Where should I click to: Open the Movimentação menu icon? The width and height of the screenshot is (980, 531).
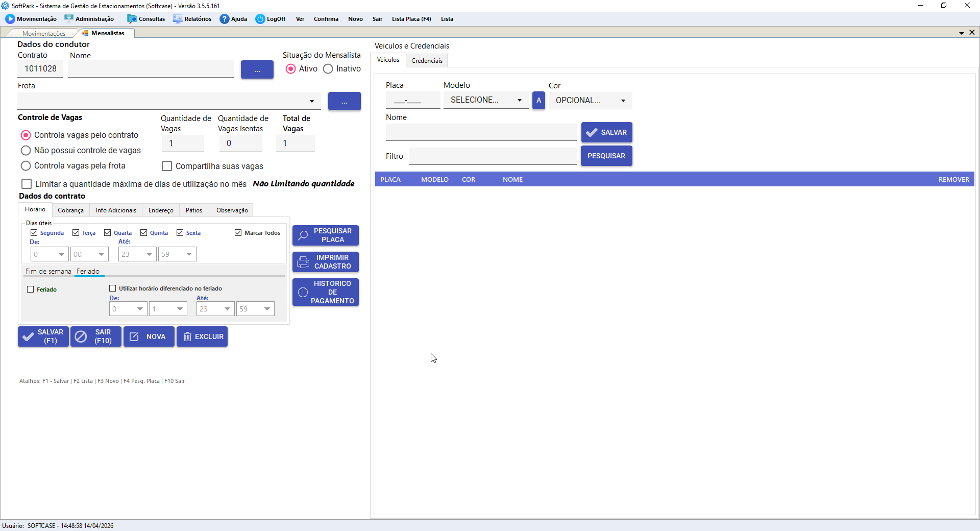10,19
